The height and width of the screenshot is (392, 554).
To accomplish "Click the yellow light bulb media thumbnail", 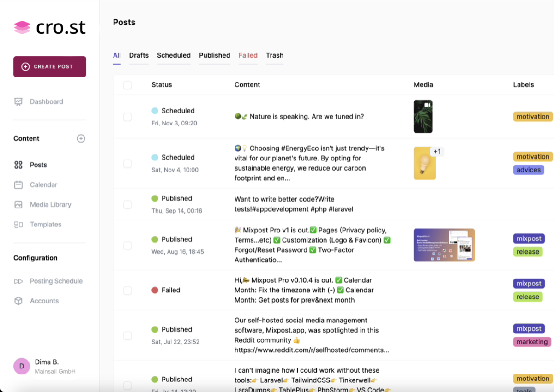I will pyautogui.click(x=424, y=163).
